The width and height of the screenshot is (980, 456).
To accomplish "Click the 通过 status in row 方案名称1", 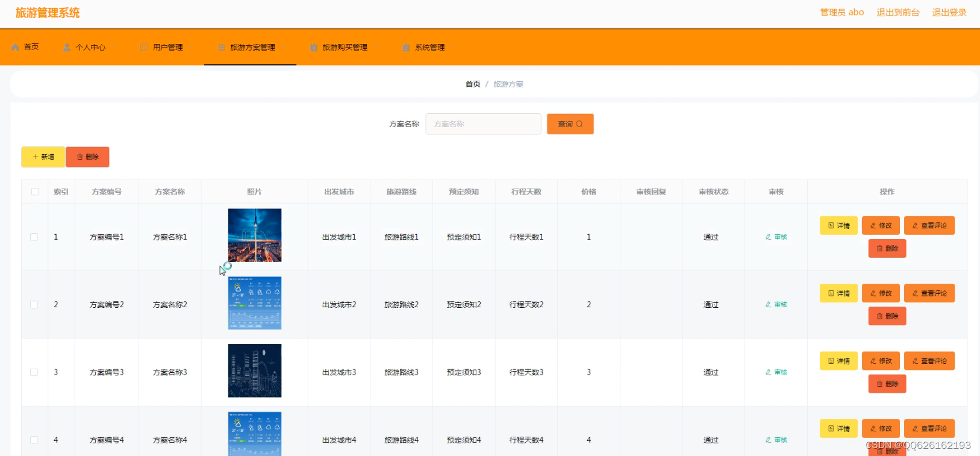I will point(711,237).
